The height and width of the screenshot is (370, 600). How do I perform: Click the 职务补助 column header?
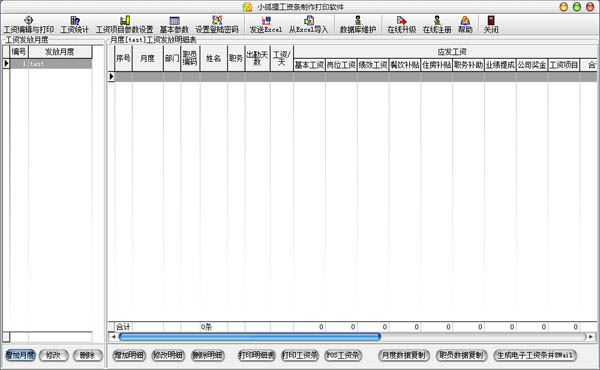pyautogui.click(x=468, y=65)
